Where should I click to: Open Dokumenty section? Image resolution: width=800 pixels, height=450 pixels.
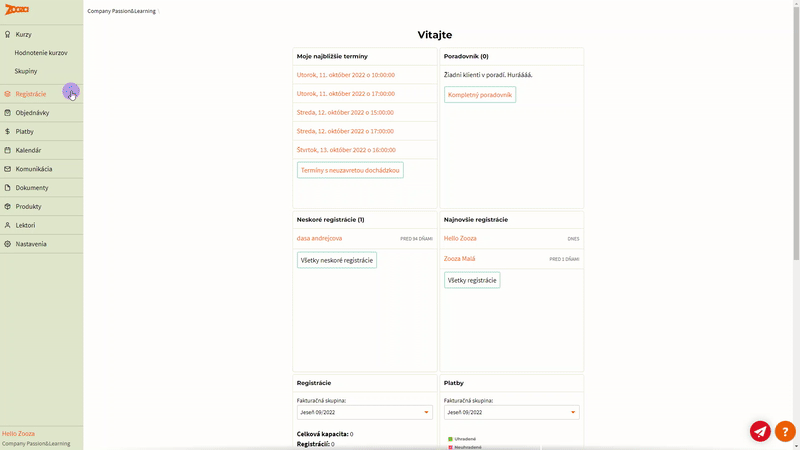click(32, 188)
